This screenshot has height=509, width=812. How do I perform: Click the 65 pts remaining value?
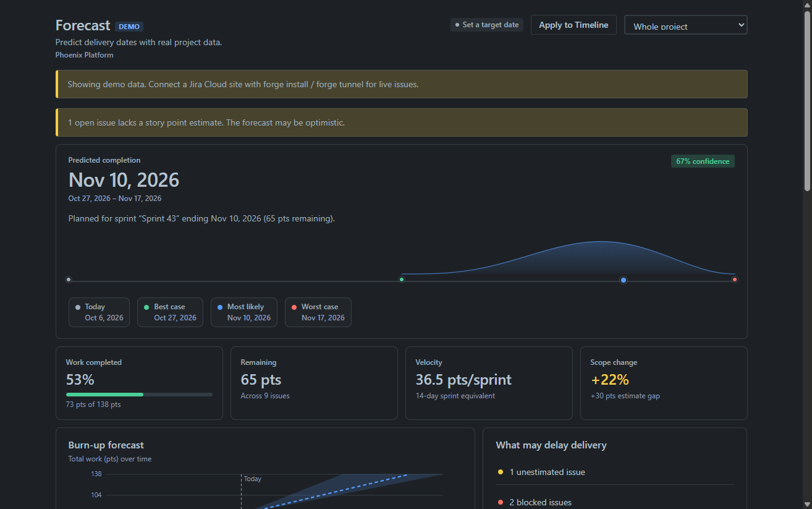pyautogui.click(x=261, y=380)
